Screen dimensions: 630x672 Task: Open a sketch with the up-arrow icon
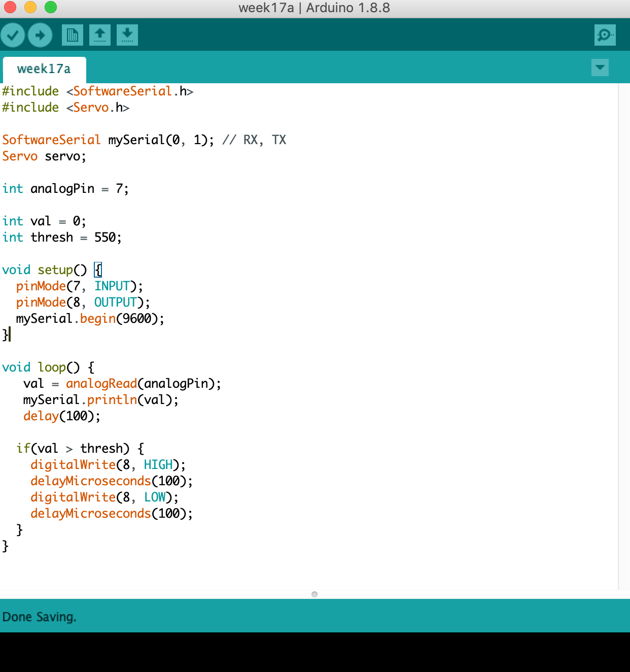tap(100, 35)
